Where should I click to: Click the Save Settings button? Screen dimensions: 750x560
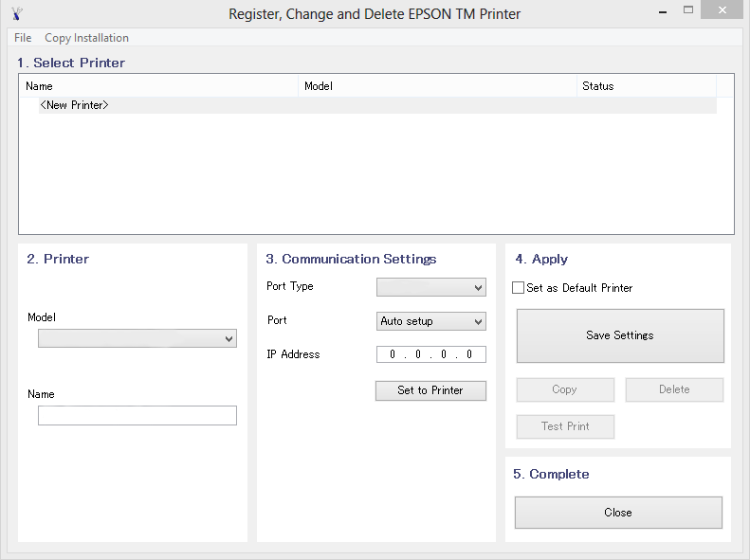(620, 335)
